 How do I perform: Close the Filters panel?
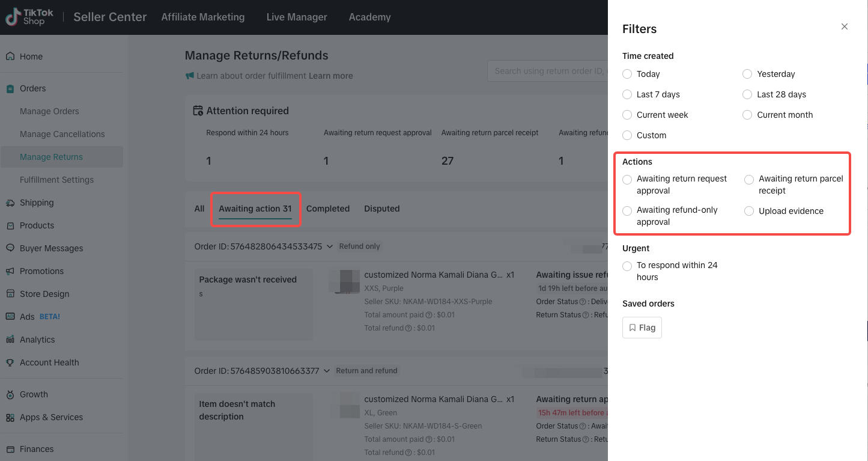point(844,26)
